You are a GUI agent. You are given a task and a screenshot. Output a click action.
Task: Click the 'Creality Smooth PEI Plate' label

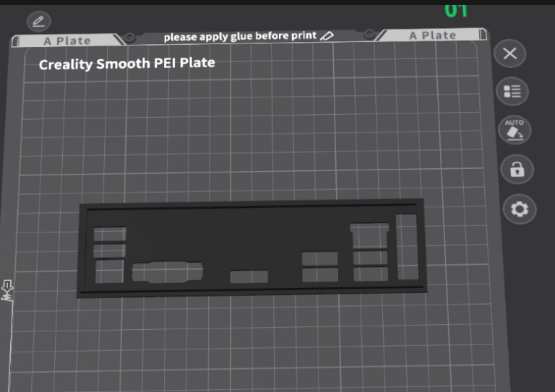126,64
